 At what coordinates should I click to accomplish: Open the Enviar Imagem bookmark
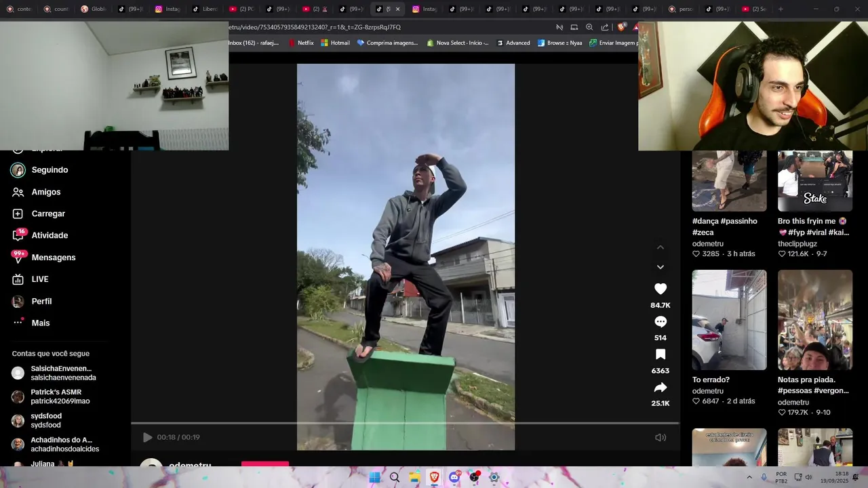pos(613,43)
